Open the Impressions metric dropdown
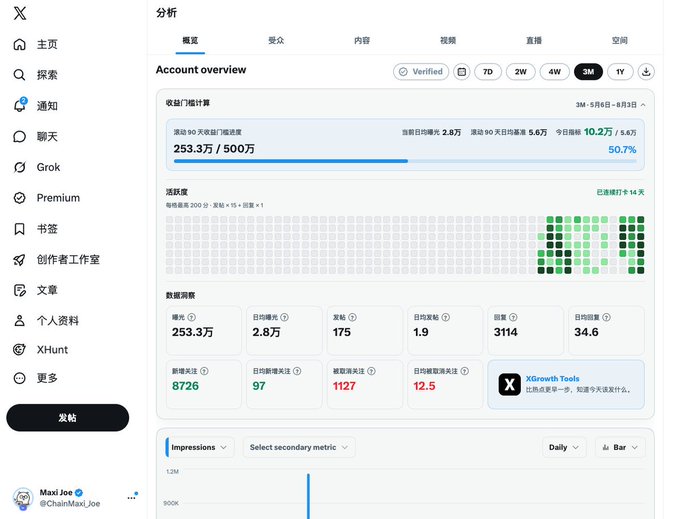Screen dimensions: 680x519 coord(200,447)
